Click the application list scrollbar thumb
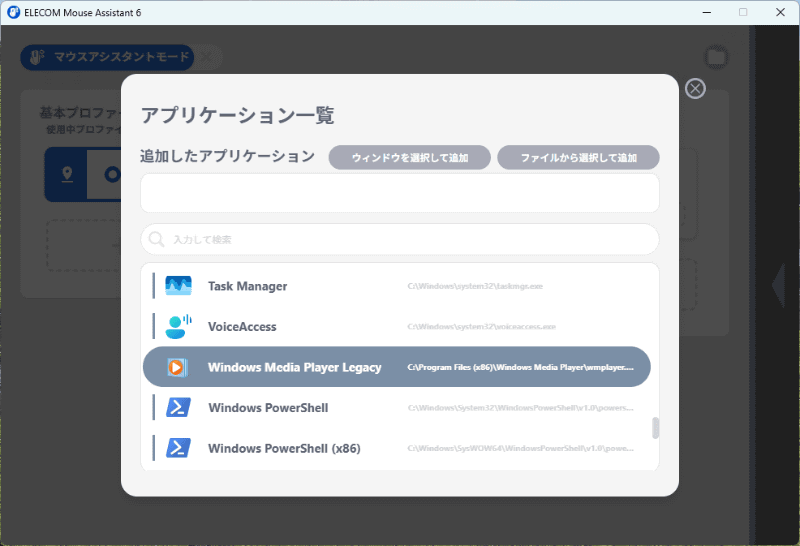This screenshot has height=546, width=800. point(656,428)
